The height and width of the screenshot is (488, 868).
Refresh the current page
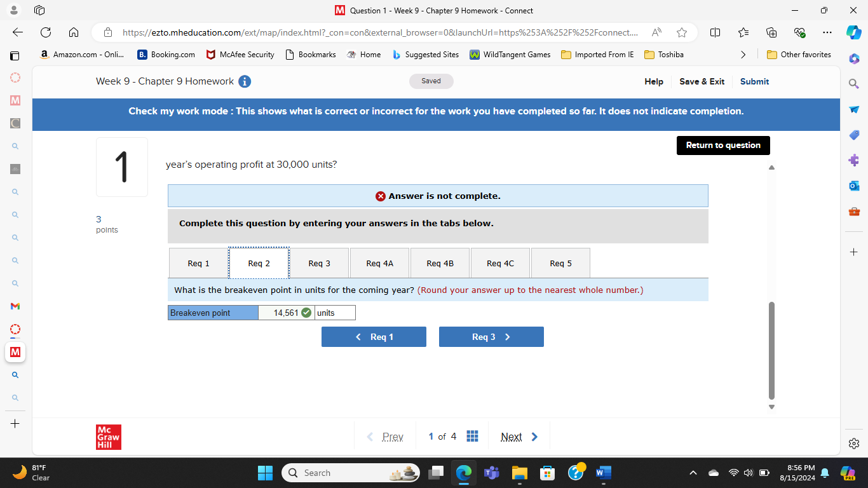coord(46,32)
